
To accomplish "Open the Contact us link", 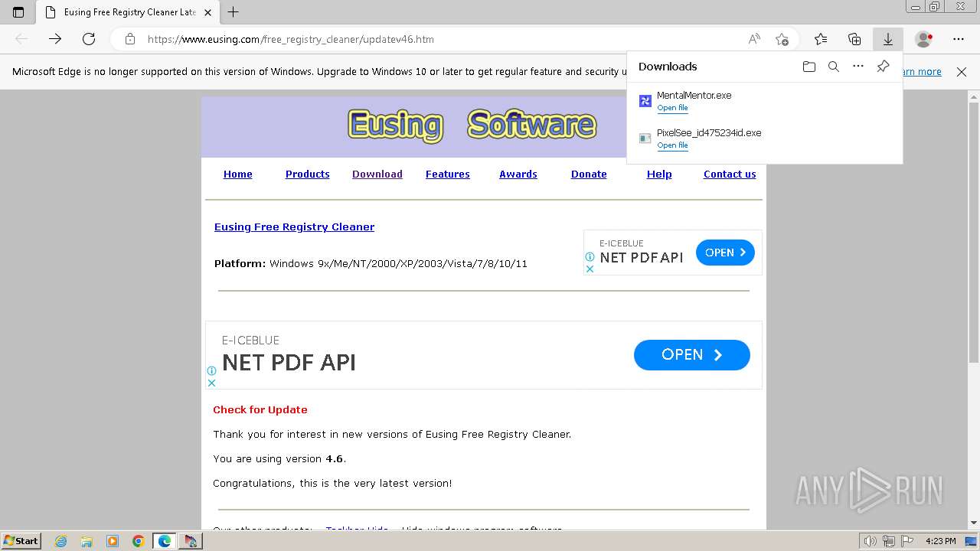I will coord(730,174).
